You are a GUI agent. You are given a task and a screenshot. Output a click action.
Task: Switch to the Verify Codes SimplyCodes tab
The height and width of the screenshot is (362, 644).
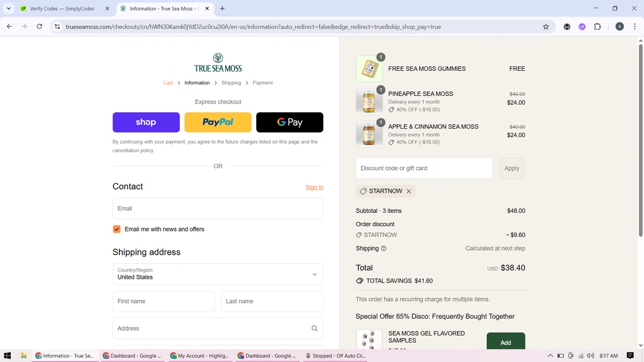click(65, 9)
